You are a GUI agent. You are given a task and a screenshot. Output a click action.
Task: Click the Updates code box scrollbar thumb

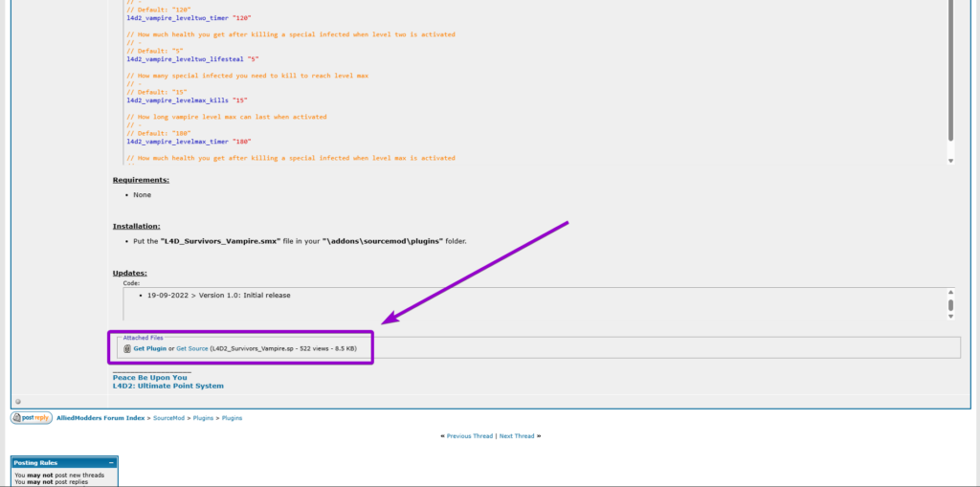(950, 305)
